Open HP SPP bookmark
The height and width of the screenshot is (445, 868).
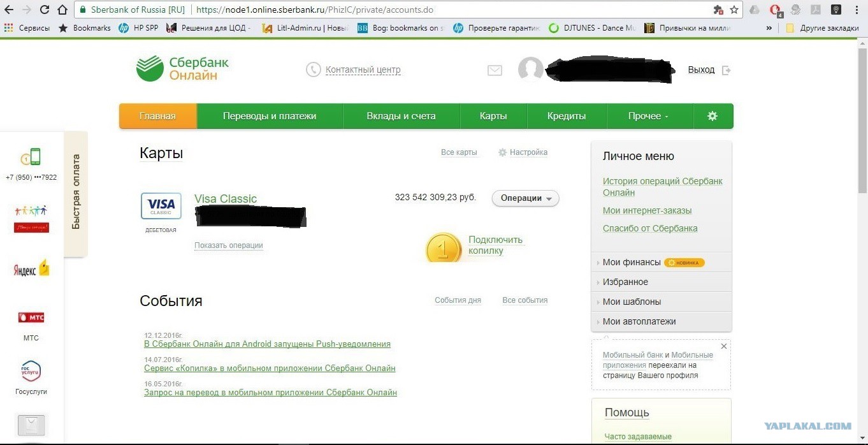[139, 28]
